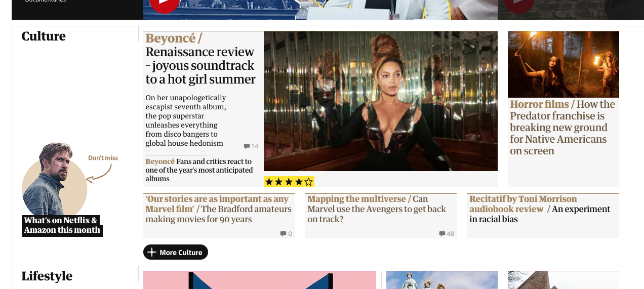Click the plus icon in More Culture button
644x289 pixels.
click(x=152, y=252)
